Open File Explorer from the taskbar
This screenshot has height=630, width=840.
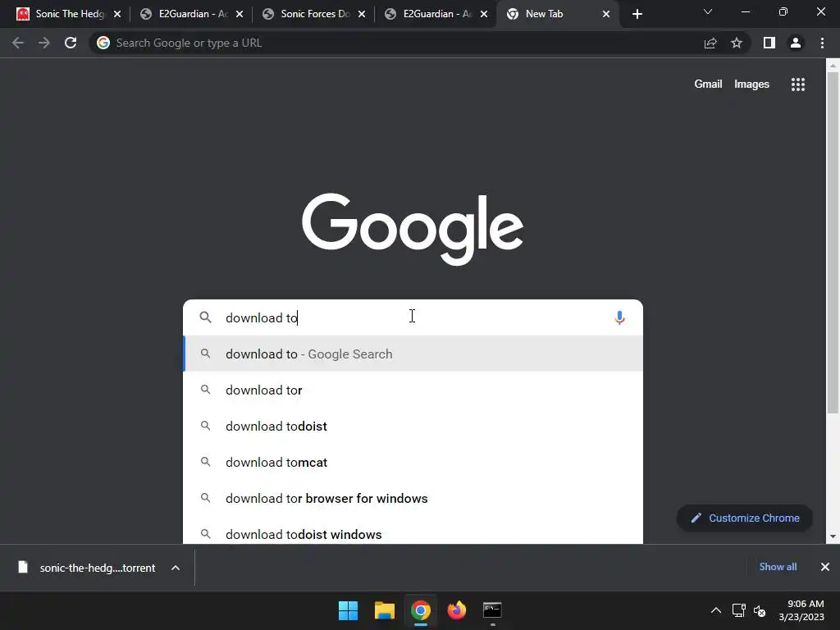(x=384, y=610)
